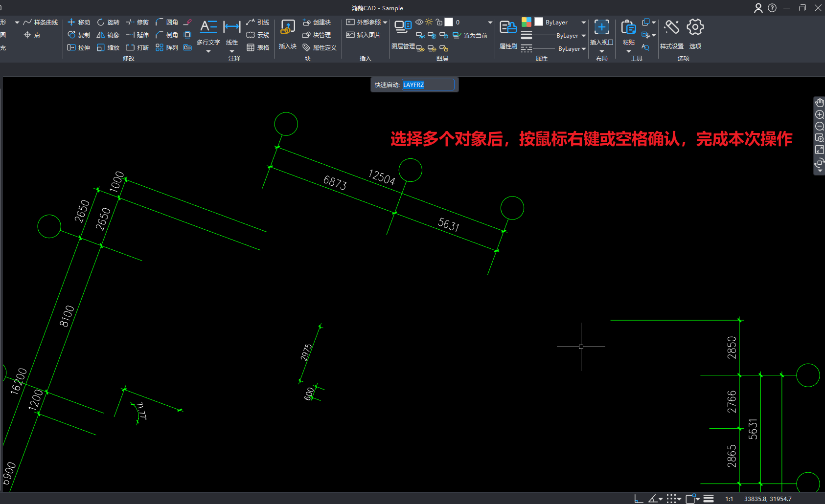
Task: Toggle lineweight display in status bar
Action: tap(709, 499)
